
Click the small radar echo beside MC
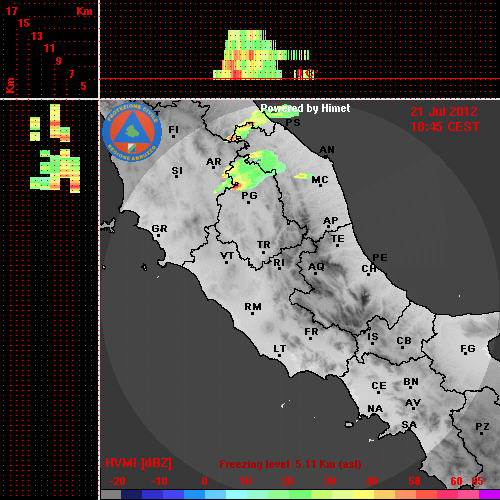coord(303,176)
